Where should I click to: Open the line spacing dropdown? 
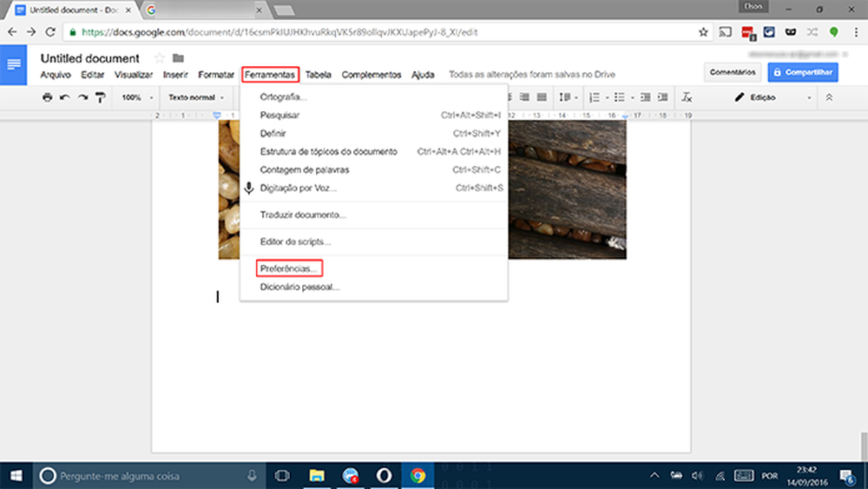point(568,97)
